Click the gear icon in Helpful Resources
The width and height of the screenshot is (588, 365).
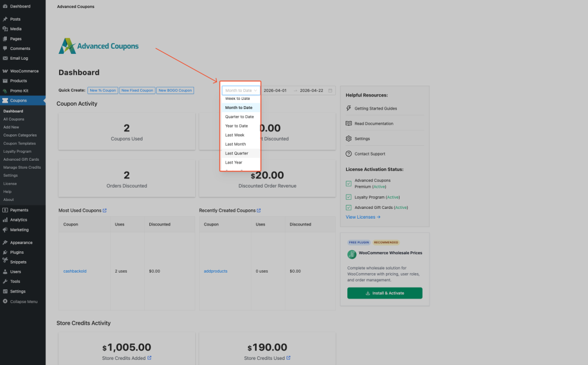pyautogui.click(x=349, y=139)
